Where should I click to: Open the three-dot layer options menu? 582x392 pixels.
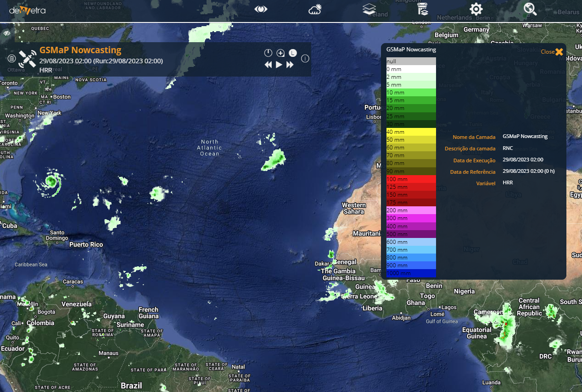[305, 59]
